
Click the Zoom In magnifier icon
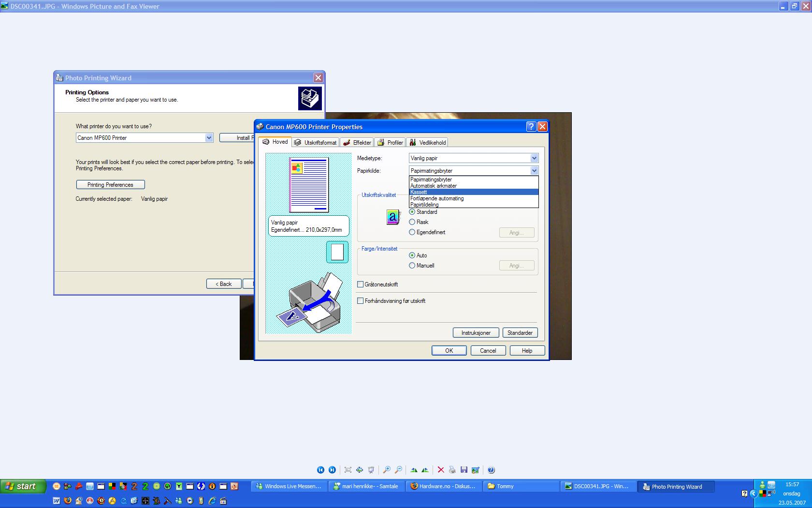387,470
